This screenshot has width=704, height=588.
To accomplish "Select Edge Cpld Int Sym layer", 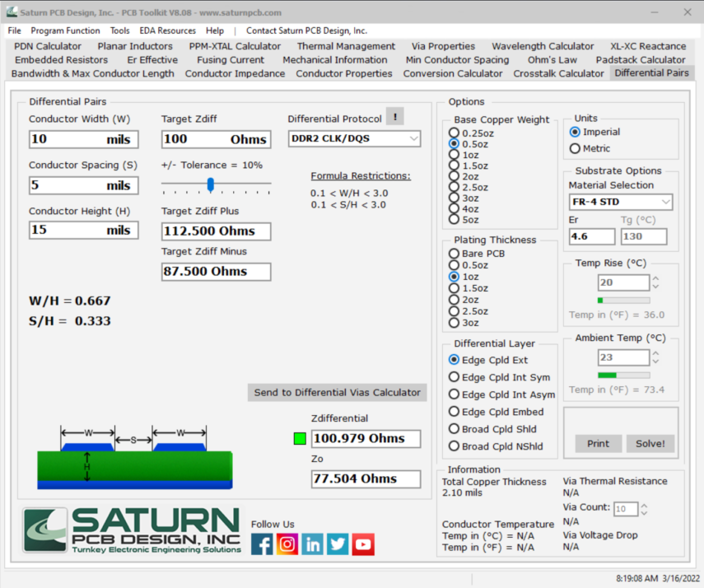I will tap(454, 377).
